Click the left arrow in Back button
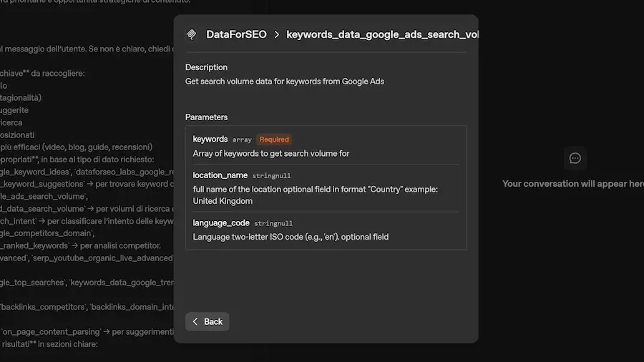This screenshot has height=362, width=644. pos(195,321)
